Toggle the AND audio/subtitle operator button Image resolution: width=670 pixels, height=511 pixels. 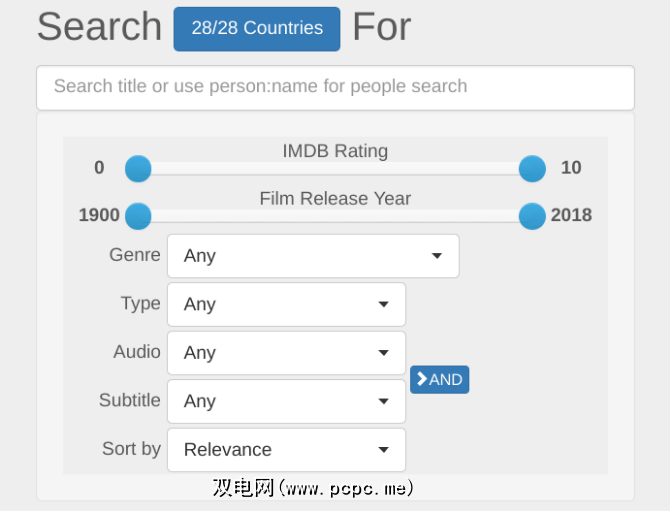tap(439, 379)
